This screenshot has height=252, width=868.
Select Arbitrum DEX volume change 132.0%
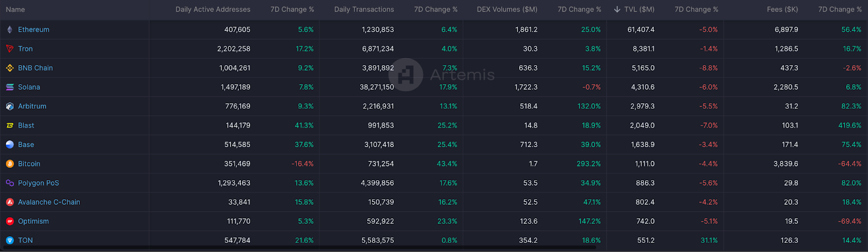pos(589,106)
